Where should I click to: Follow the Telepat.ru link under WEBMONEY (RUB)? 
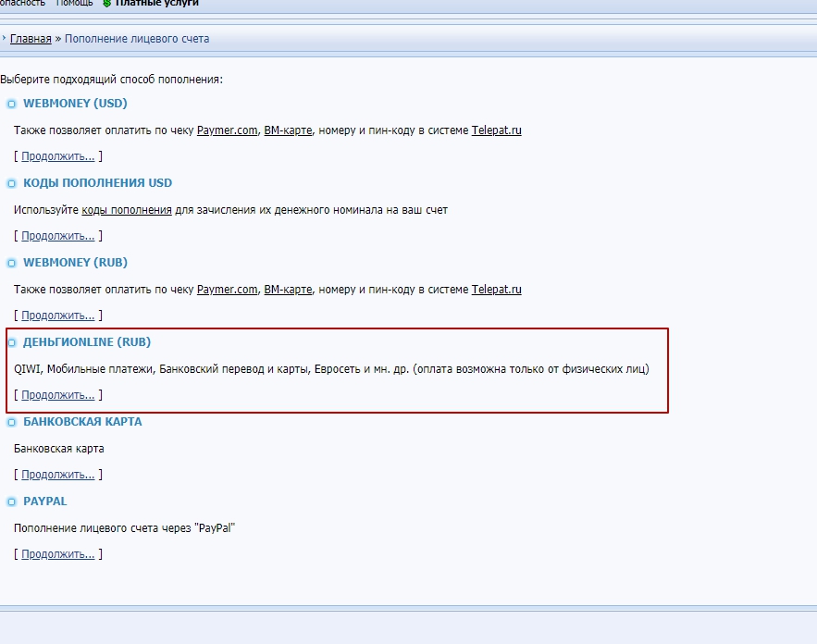(x=496, y=290)
